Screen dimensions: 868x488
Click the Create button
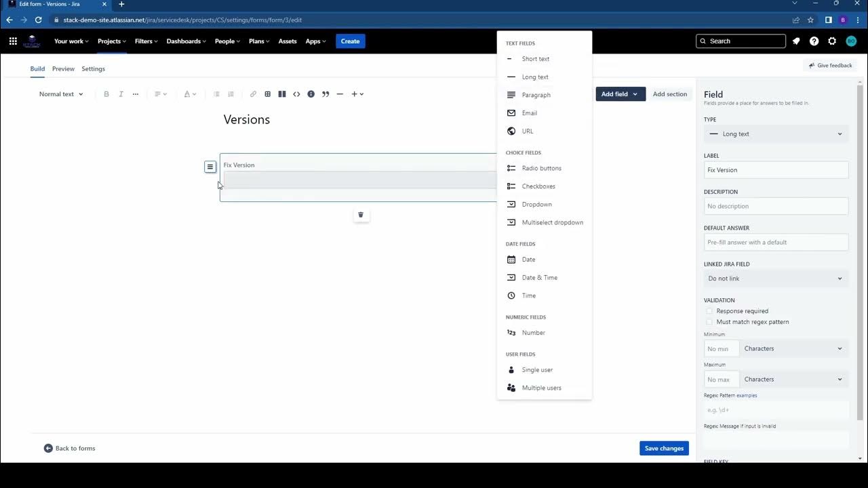tap(350, 41)
